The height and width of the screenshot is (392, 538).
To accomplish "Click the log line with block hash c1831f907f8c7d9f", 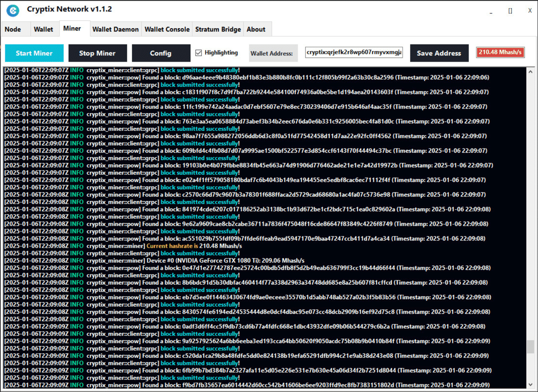I will click(x=247, y=92).
